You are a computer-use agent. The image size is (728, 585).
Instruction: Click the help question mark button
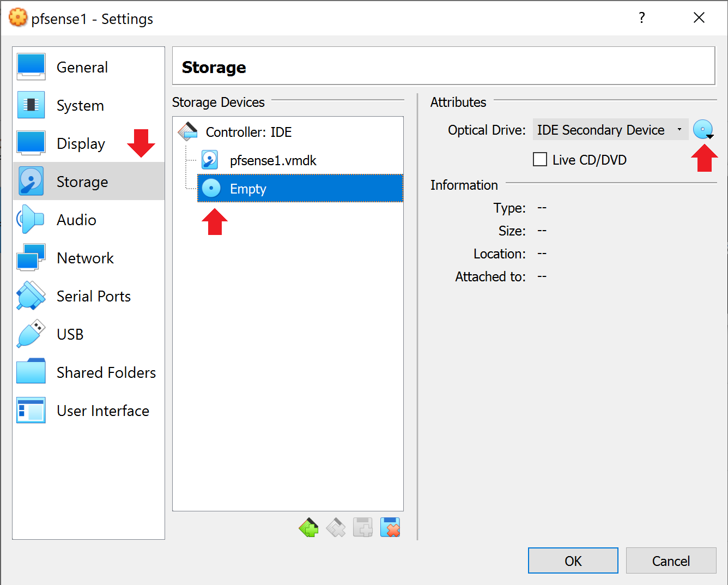(642, 18)
